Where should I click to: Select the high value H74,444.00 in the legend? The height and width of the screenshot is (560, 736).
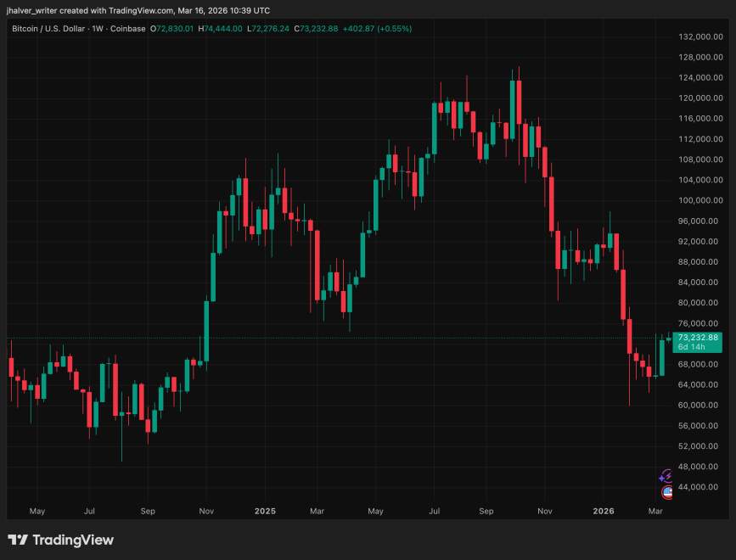coord(222,28)
